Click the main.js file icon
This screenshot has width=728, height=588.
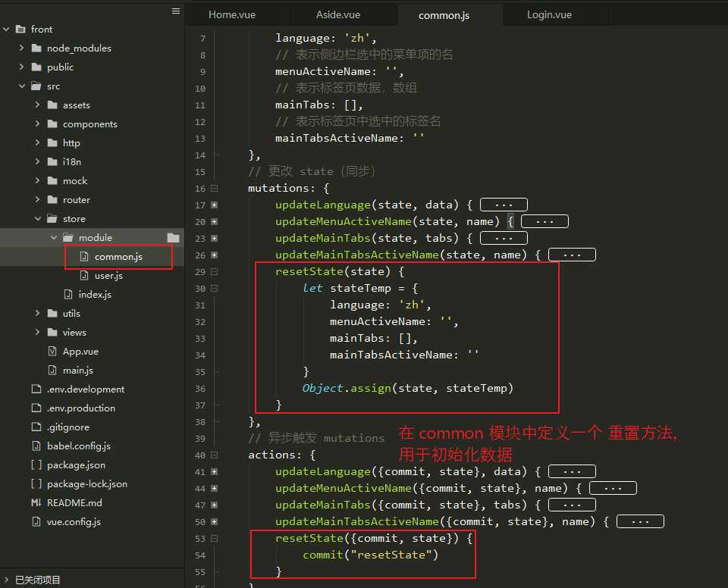click(x=52, y=371)
